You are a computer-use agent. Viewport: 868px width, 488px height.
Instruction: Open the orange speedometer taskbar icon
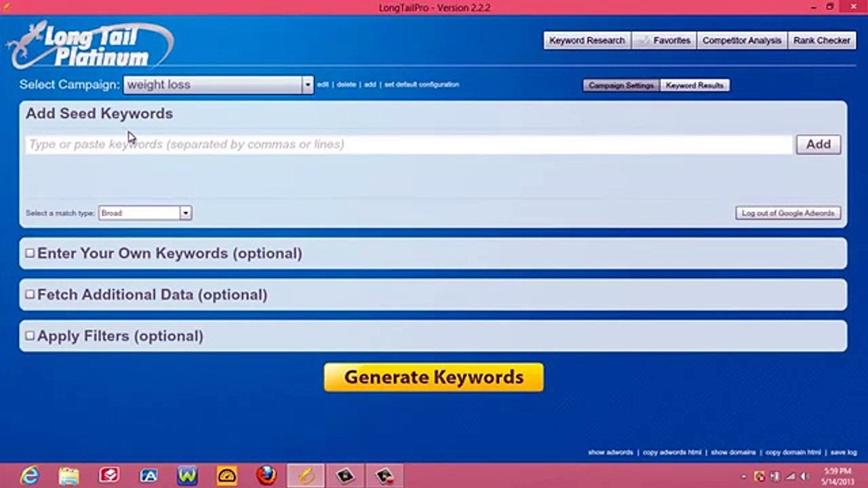[226, 476]
